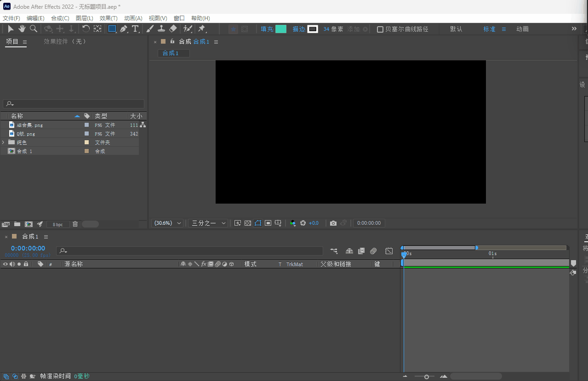Open the 效果(T) menu
Image resolution: width=588 pixels, height=381 pixels.
tap(108, 18)
